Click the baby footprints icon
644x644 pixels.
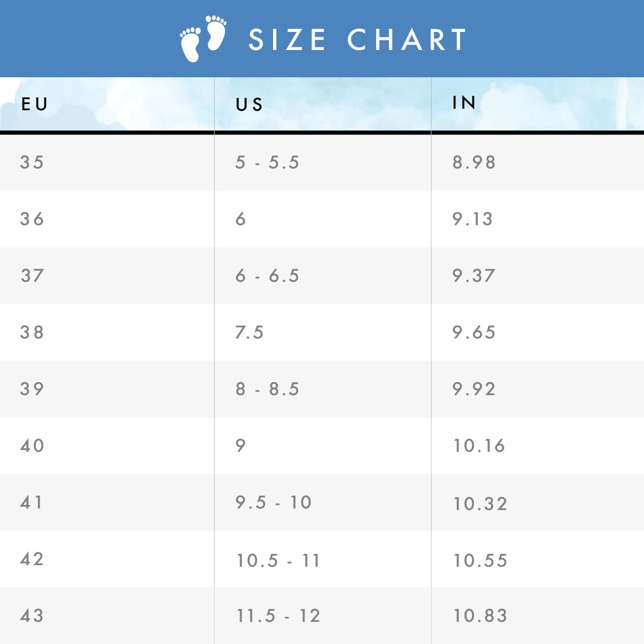pyautogui.click(x=203, y=39)
